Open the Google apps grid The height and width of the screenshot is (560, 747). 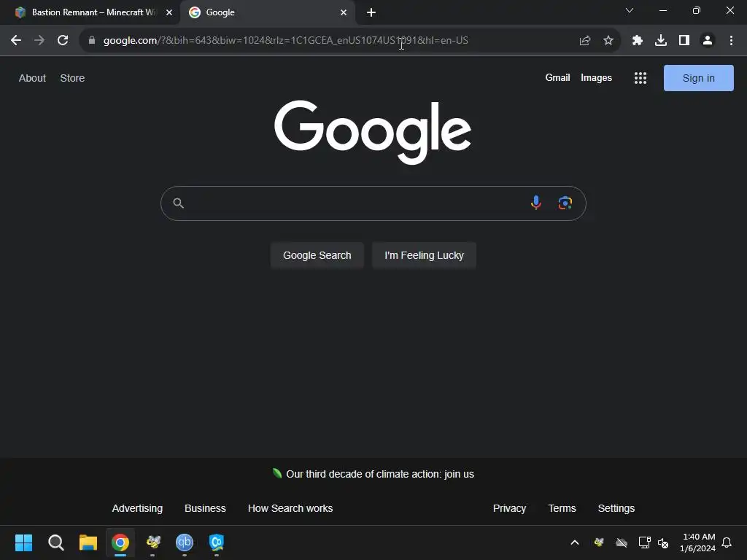tap(640, 78)
